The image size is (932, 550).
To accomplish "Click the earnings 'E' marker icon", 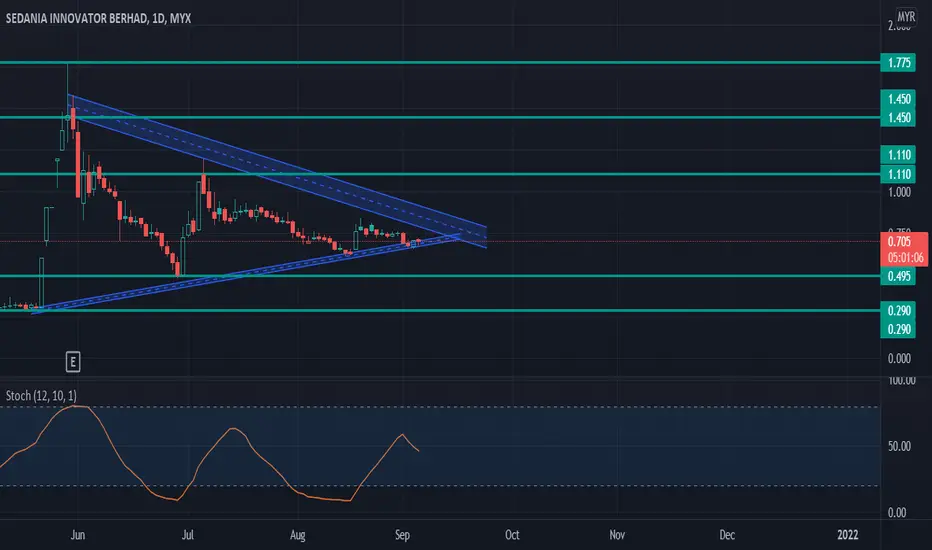I will 73,362.
